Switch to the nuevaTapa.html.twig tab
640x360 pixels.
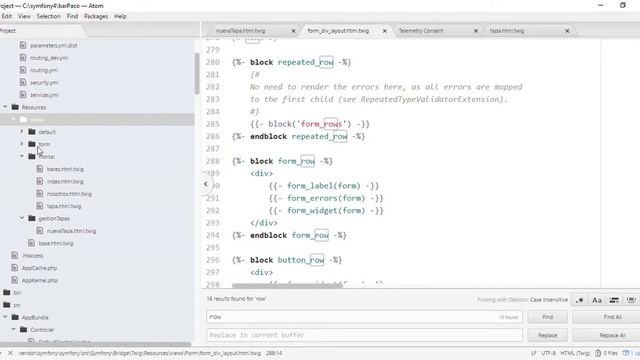click(241, 31)
